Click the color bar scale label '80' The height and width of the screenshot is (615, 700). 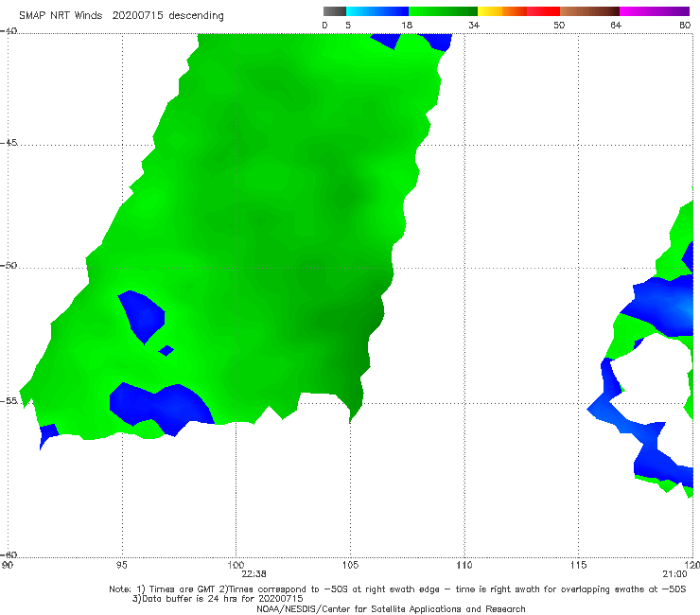click(x=685, y=26)
